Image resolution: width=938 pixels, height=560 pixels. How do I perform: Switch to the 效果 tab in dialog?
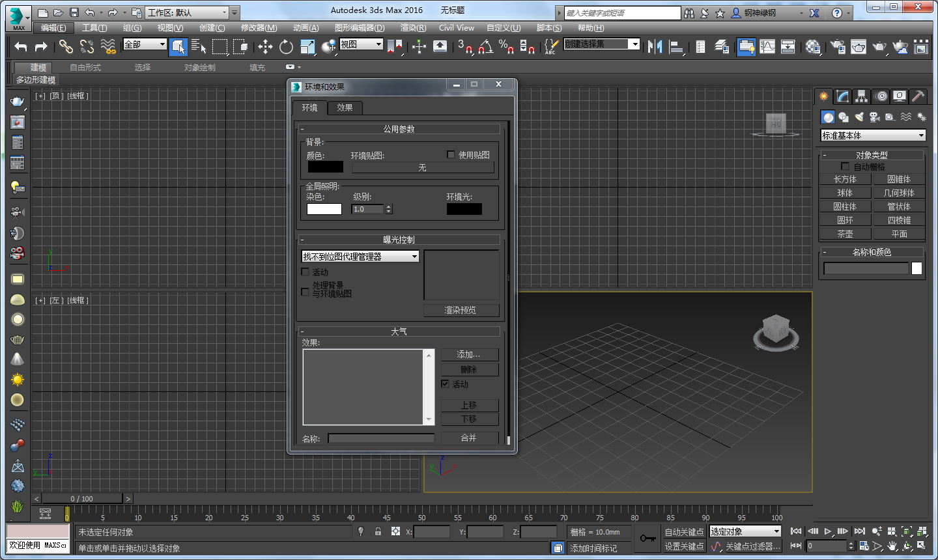[x=345, y=107]
